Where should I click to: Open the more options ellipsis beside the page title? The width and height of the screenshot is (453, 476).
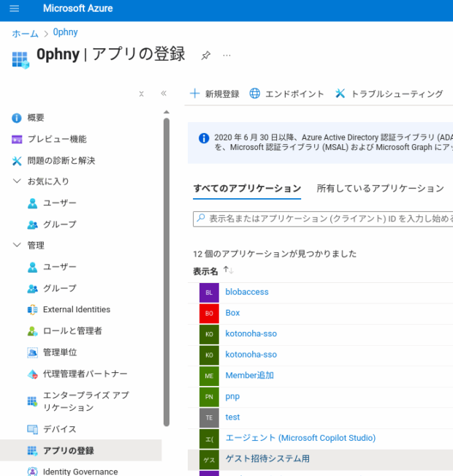226,56
